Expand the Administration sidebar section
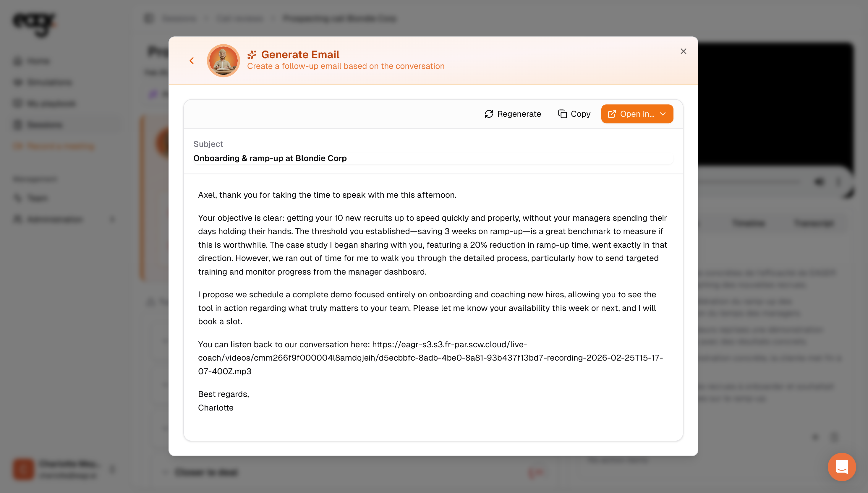The width and height of the screenshot is (868, 493). (112, 219)
